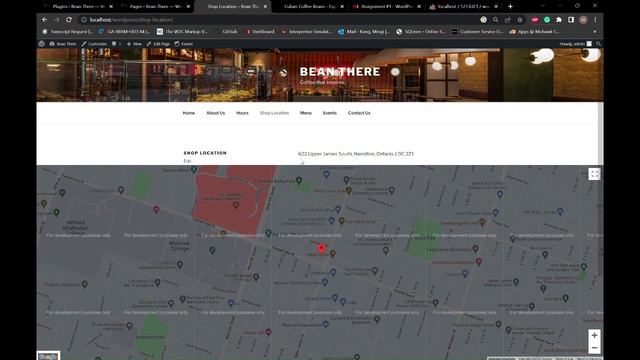Bookmark this page with the star icon

pyautogui.click(x=520, y=20)
